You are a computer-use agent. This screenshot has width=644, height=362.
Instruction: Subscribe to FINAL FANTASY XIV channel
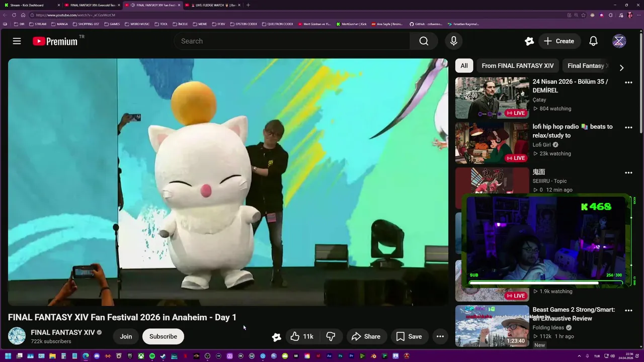pyautogui.click(x=163, y=336)
